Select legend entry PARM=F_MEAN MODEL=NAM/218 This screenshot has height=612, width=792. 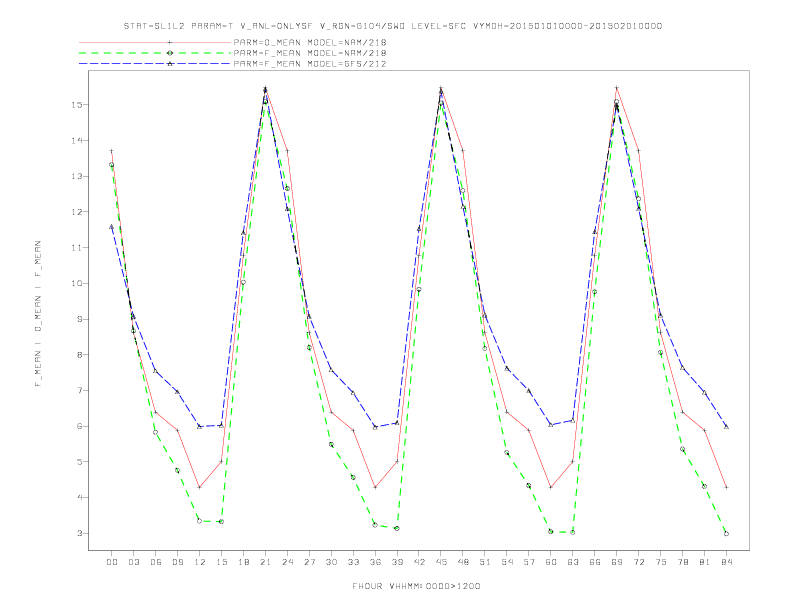coord(310,53)
